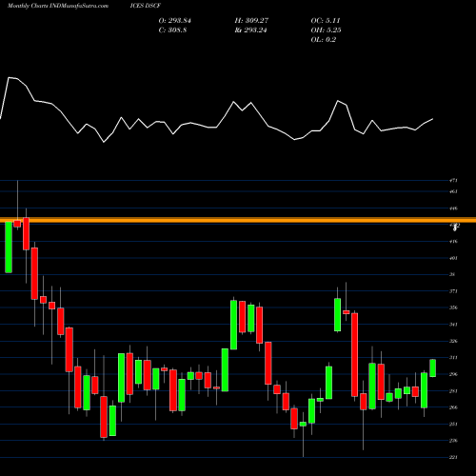Click the 371 price axis label
Viewport: 476px width, 476px height.
click(x=453, y=291)
